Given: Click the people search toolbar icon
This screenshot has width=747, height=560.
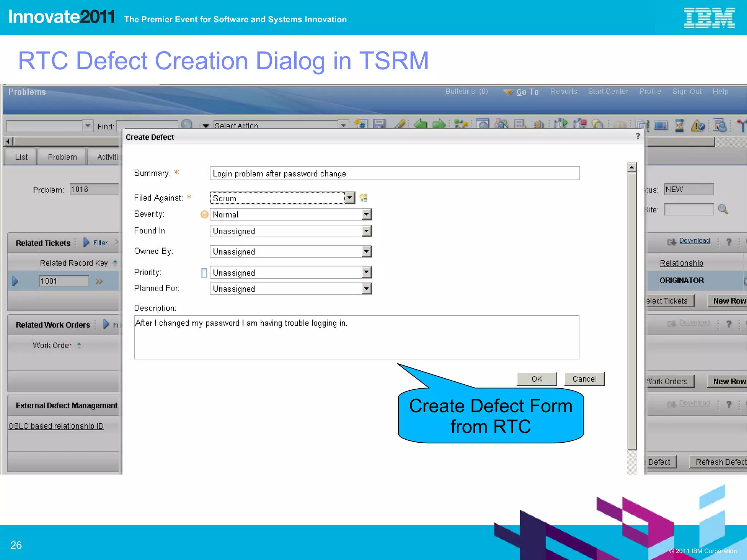Looking at the screenshot, I should point(502,124).
